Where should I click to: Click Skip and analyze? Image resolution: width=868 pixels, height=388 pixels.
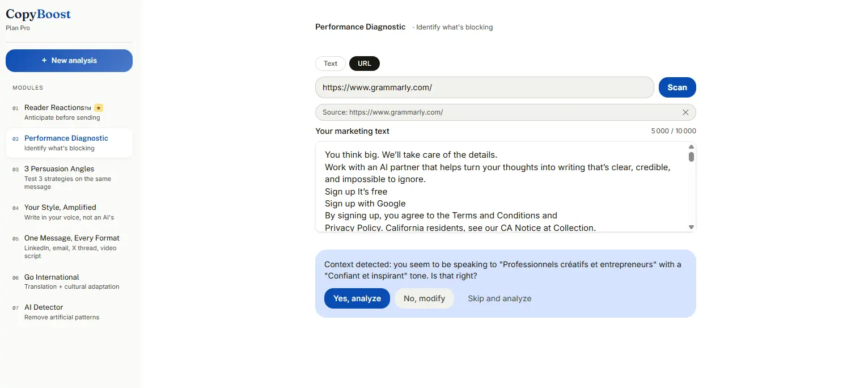tap(499, 298)
